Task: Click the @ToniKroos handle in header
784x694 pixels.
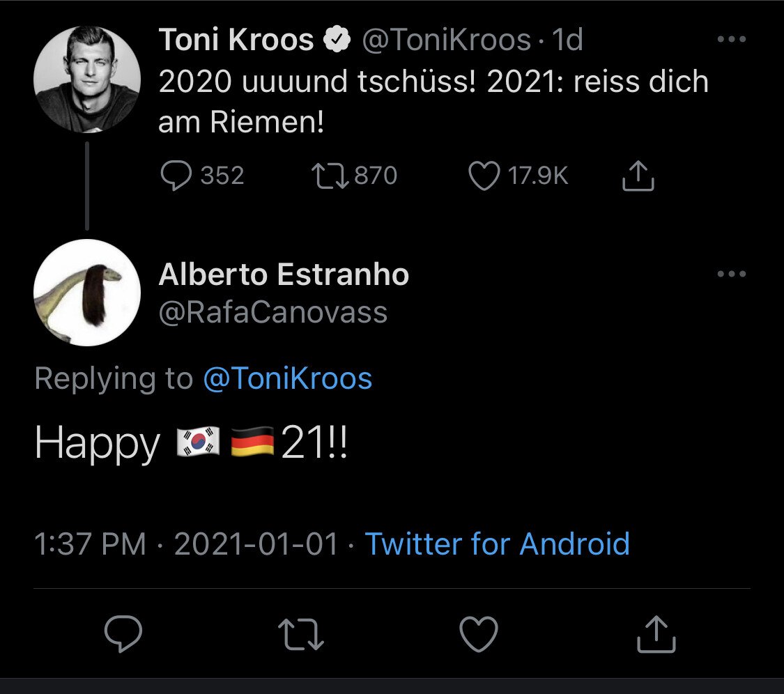Action: [x=445, y=40]
